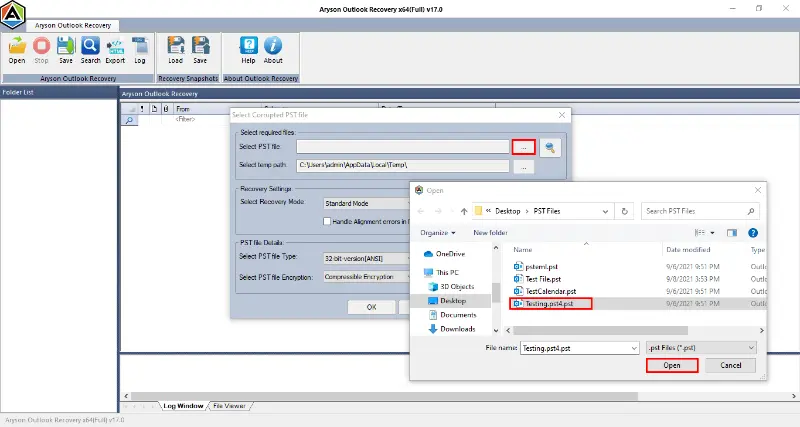Open the Help icon
This screenshot has width=800, height=427.
click(248, 50)
